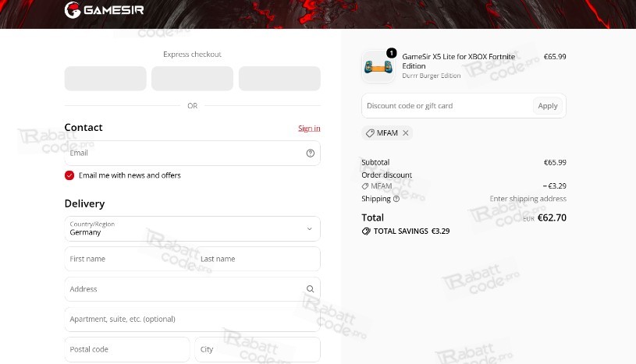
Task: Click the first express checkout button
Action: coord(105,79)
